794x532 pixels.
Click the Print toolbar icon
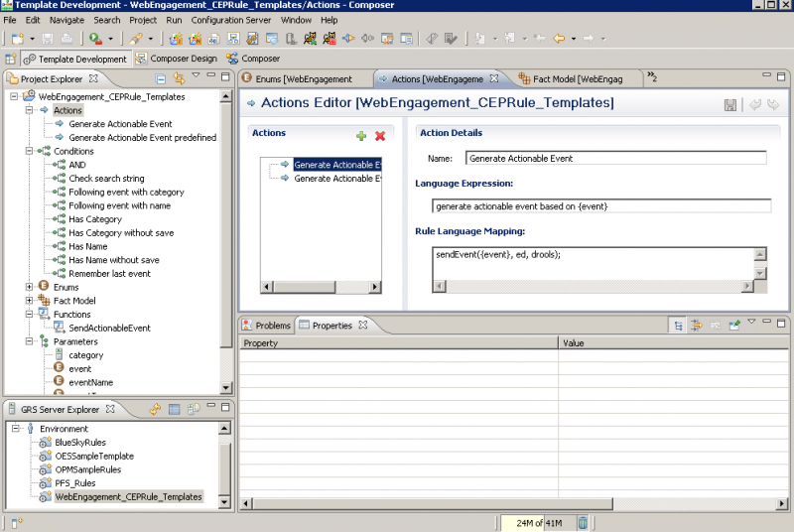(x=66, y=39)
